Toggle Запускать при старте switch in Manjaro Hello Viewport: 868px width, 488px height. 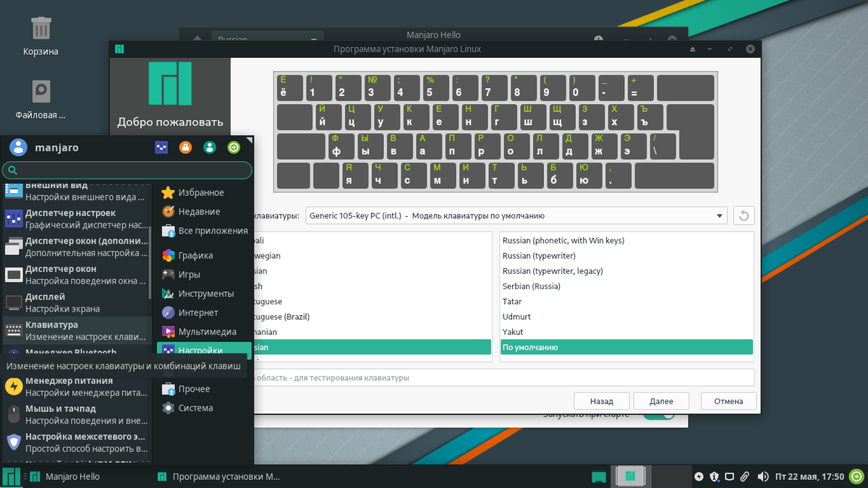coord(658,415)
